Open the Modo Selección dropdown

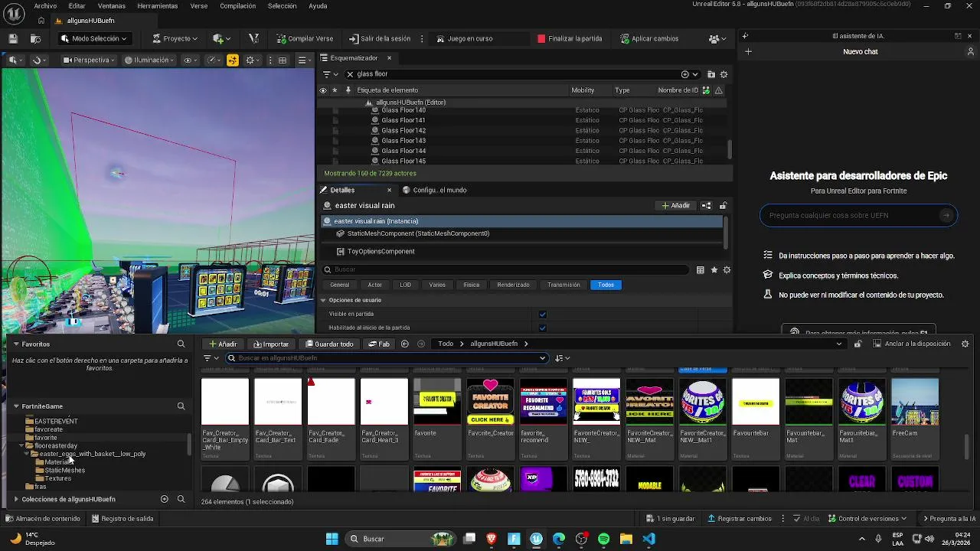coord(93,38)
